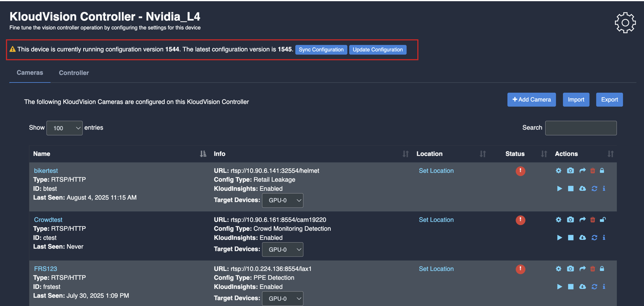Open settings gear for Crowdtest camera
The width and height of the screenshot is (644, 306).
558,220
